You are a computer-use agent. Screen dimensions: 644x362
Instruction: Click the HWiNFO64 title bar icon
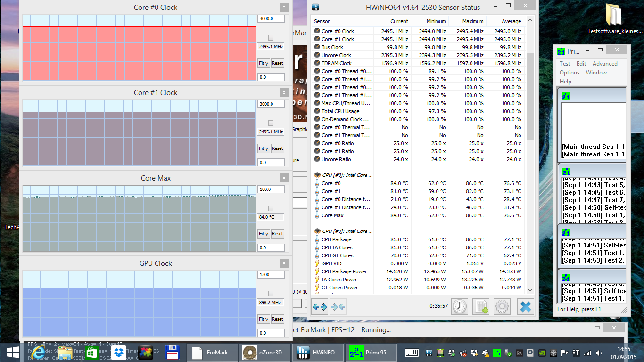pyautogui.click(x=315, y=8)
